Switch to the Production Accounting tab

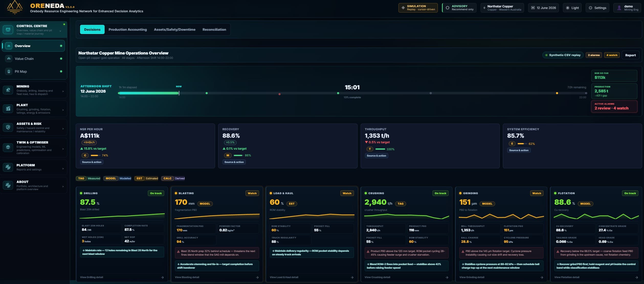tap(128, 29)
